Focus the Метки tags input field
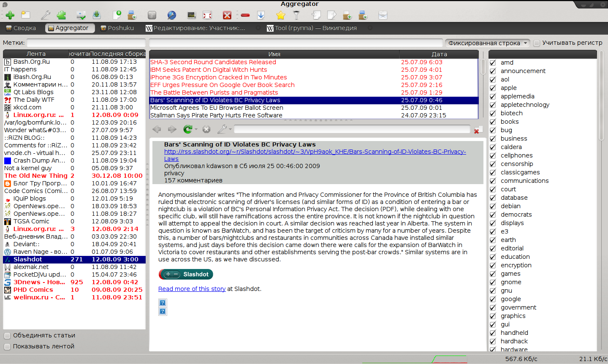 pyautogui.click(x=86, y=43)
